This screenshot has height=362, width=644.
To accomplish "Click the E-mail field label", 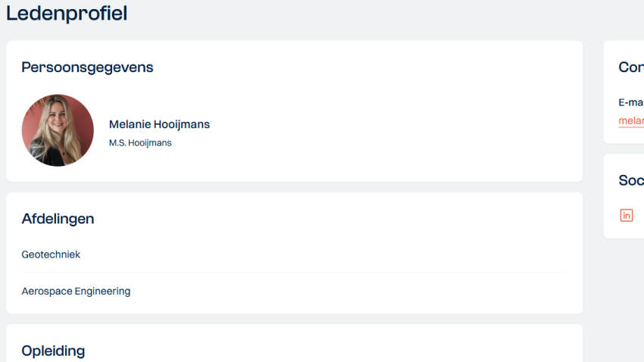I will click(631, 102).
